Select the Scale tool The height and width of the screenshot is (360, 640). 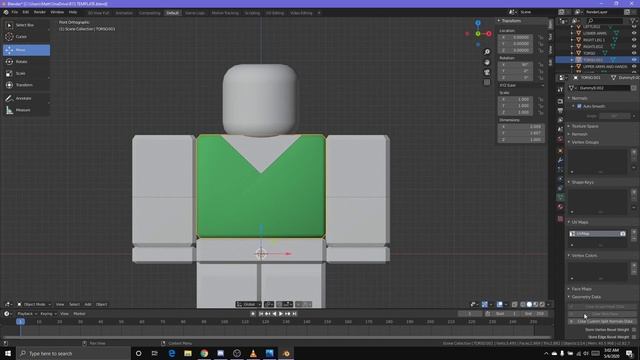26,73
